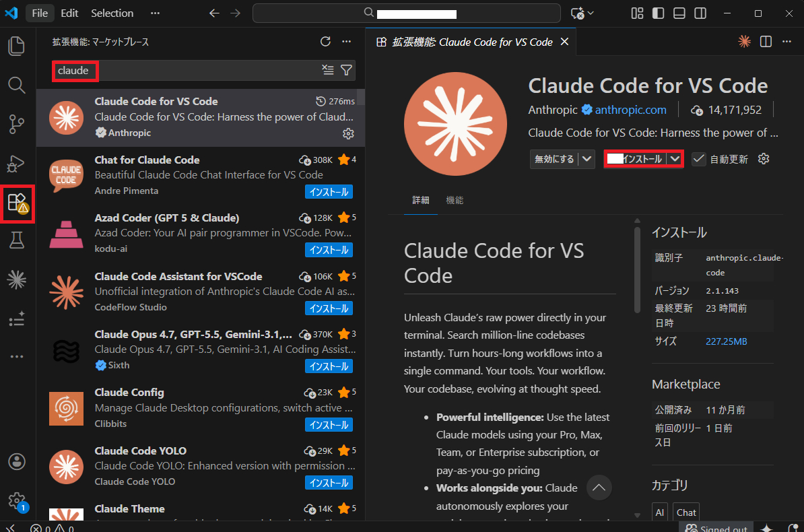Open Extensions view more actions menu
The width and height of the screenshot is (804, 532).
tap(347, 42)
